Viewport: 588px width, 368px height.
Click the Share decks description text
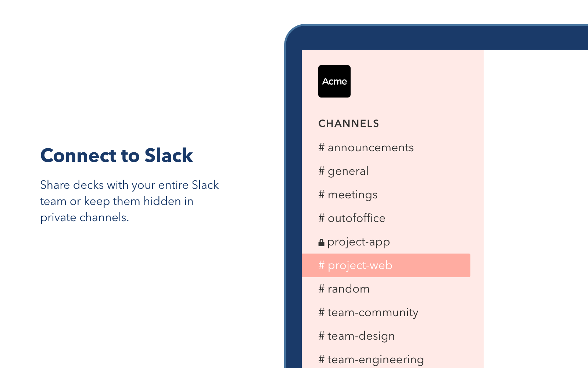(x=129, y=201)
